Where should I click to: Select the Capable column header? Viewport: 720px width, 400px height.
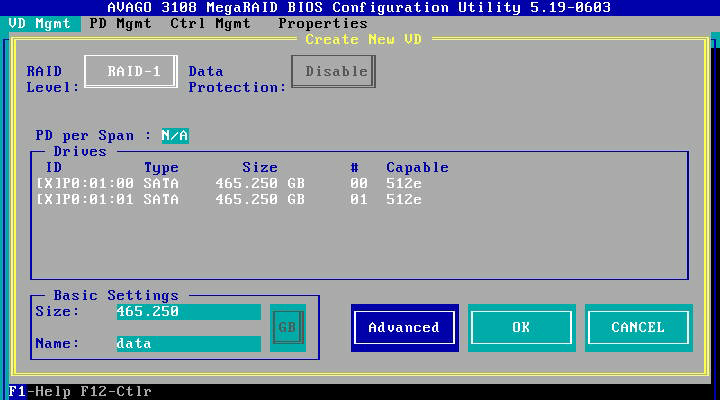(x=417, y=168)
